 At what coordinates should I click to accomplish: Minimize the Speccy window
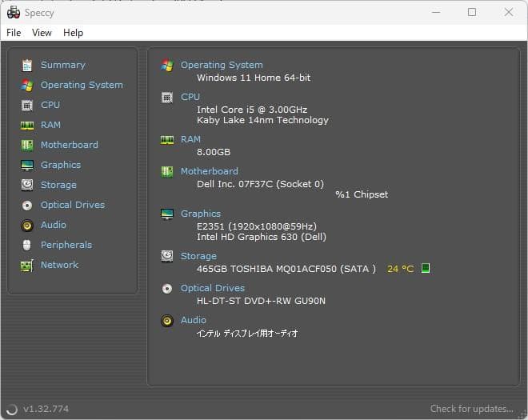coord(436,12)
